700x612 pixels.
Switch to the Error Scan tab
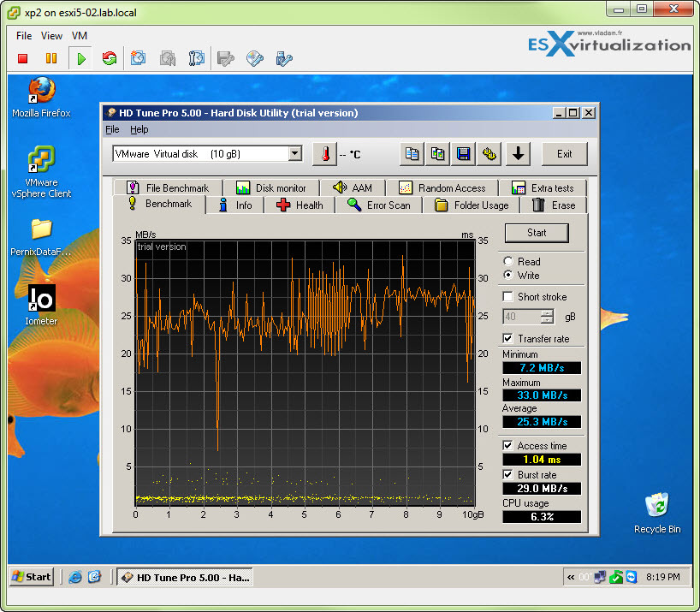(x=378, y=205)
